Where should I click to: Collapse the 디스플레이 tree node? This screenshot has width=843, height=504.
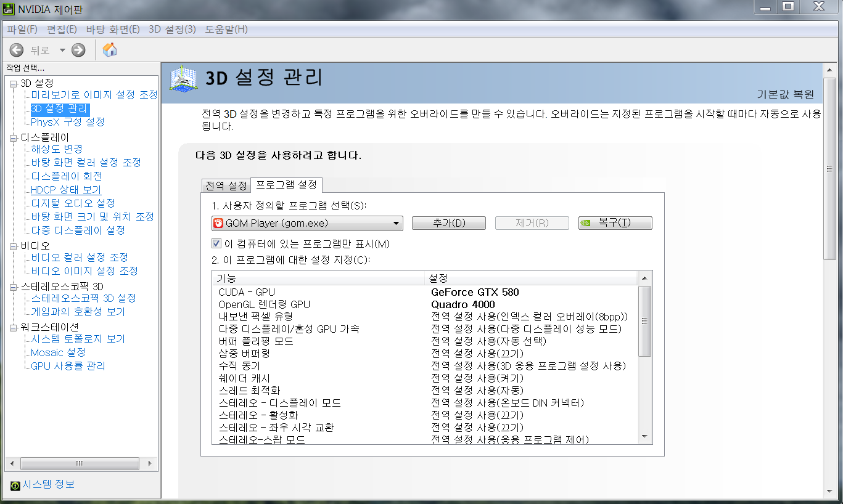14,138
